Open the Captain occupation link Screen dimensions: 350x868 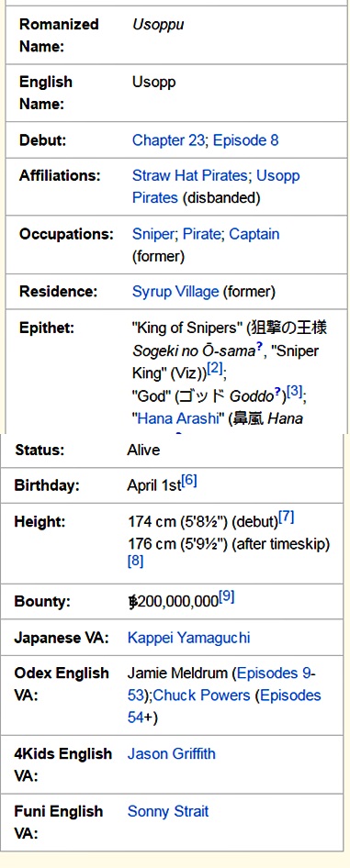(254, 234)
